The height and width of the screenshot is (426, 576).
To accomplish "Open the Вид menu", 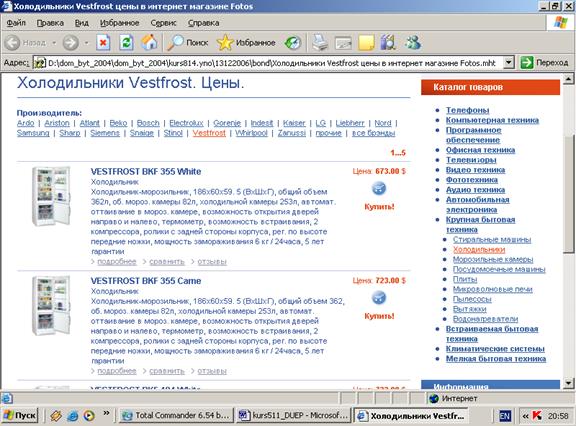I will point(82,23).
